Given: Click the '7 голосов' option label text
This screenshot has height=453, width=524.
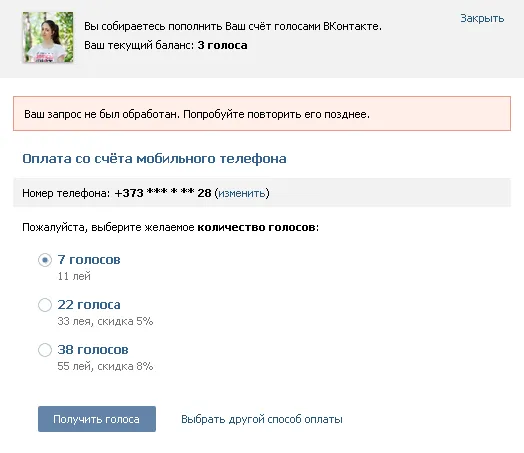Looking at the screenshot, I should pos(89,260).
